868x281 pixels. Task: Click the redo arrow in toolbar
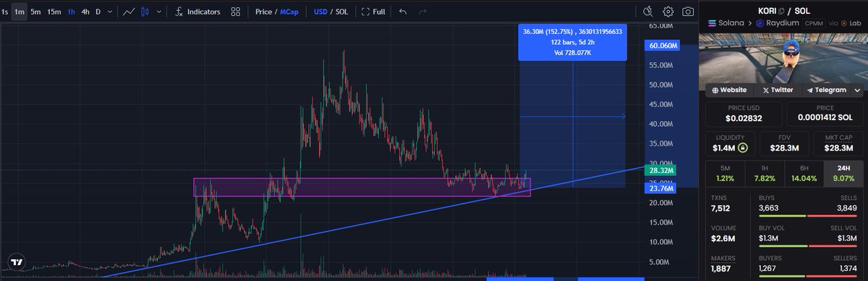(x=422, y=12)
